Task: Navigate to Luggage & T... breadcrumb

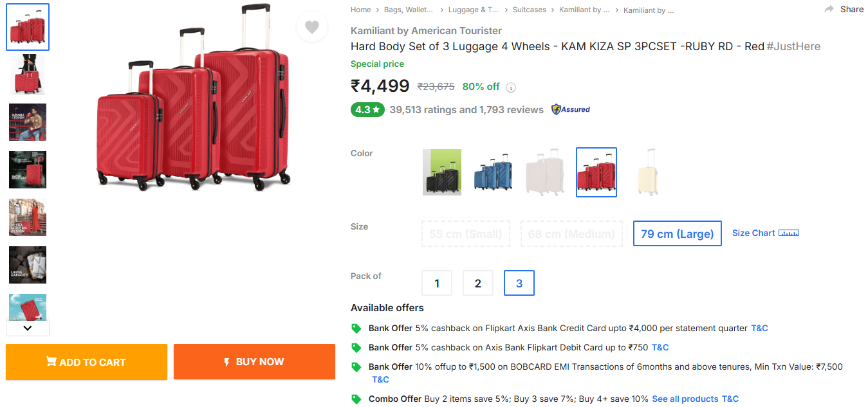Action: [474, 10]
